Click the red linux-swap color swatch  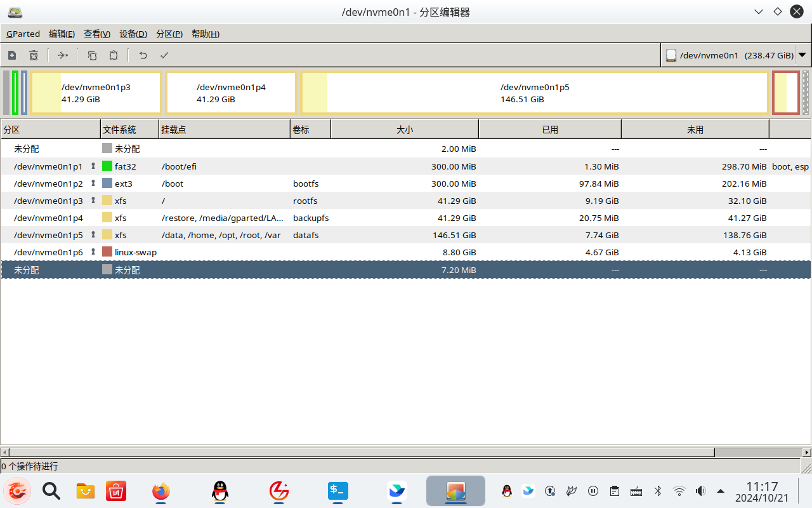point(107,251)
